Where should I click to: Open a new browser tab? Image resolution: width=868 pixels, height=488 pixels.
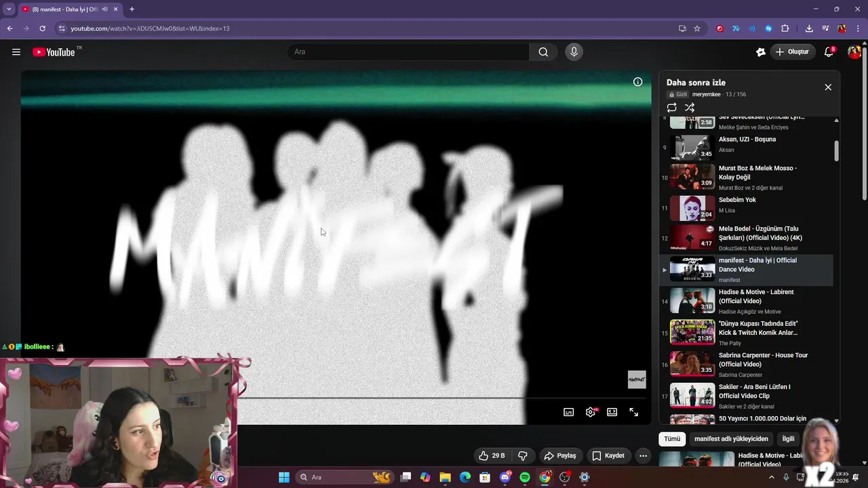click(132, 9)
